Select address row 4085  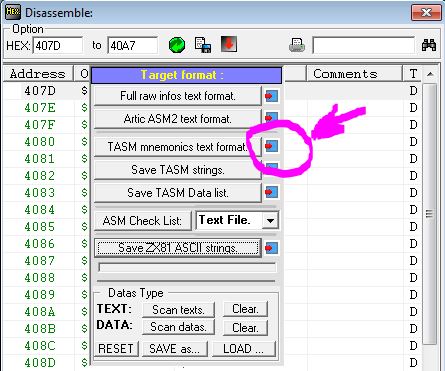40,227
